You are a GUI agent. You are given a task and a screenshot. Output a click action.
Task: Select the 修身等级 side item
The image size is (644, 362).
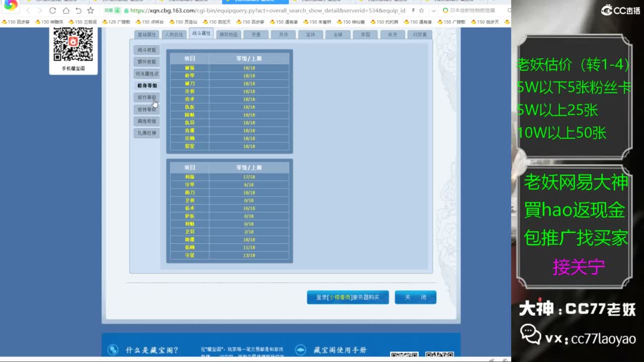tap(147, 85)
